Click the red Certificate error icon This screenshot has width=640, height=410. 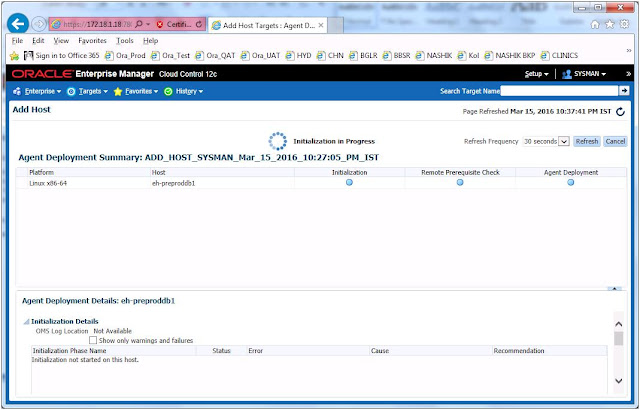160,24
